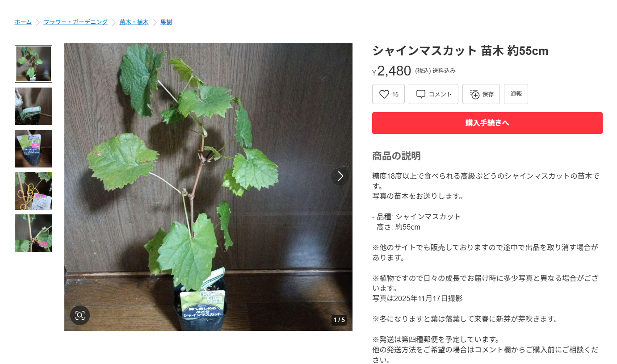Open ホーム breadcrumb link
617x364 pixels.
click(x=23, y=22)
